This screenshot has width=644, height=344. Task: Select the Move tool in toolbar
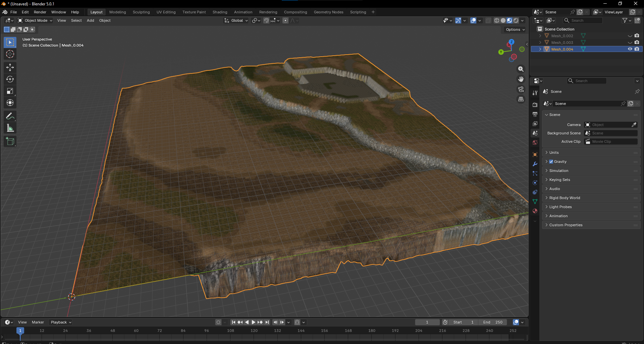click(10, 67)
